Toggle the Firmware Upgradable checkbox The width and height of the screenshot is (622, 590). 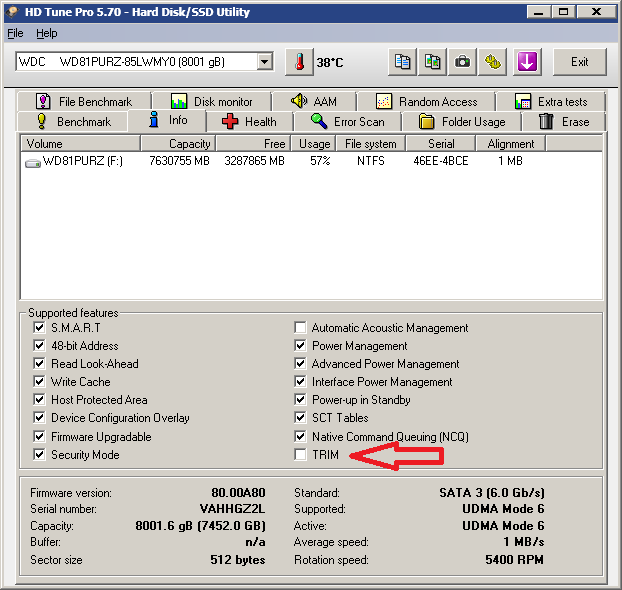pos(39,436)
